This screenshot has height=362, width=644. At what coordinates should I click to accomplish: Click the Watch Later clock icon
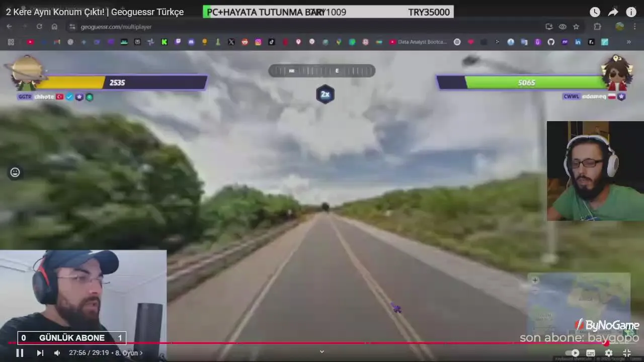[595, 12]
